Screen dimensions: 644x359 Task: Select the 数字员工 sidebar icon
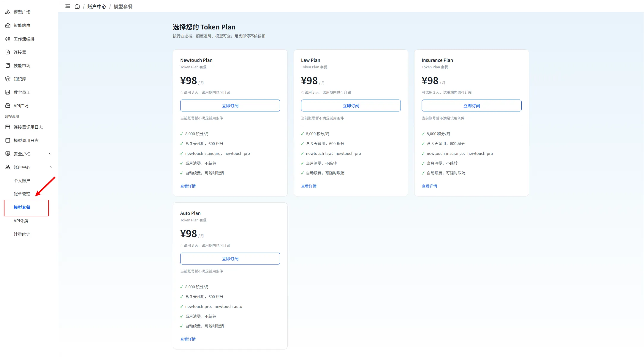8,92
